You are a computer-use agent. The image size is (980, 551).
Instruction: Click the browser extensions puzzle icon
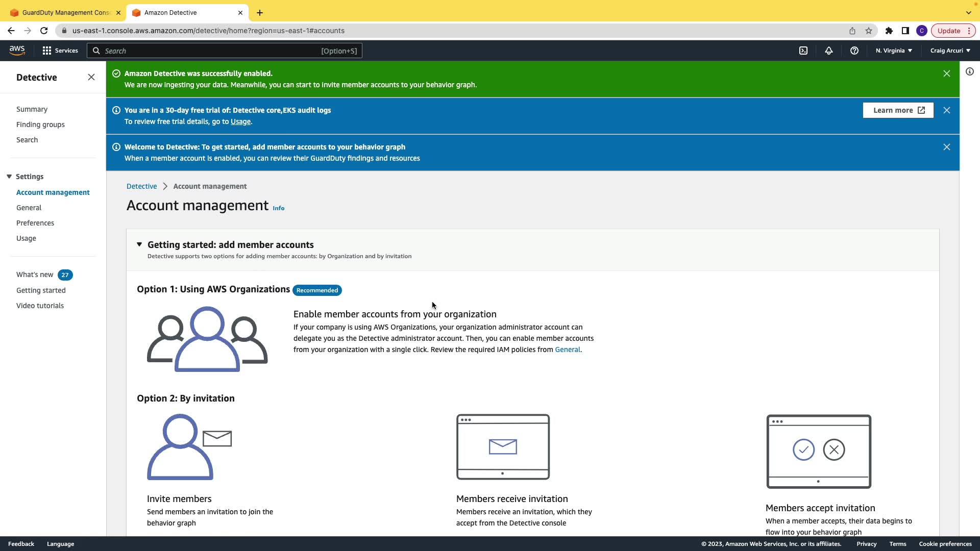tap(889, 31)
